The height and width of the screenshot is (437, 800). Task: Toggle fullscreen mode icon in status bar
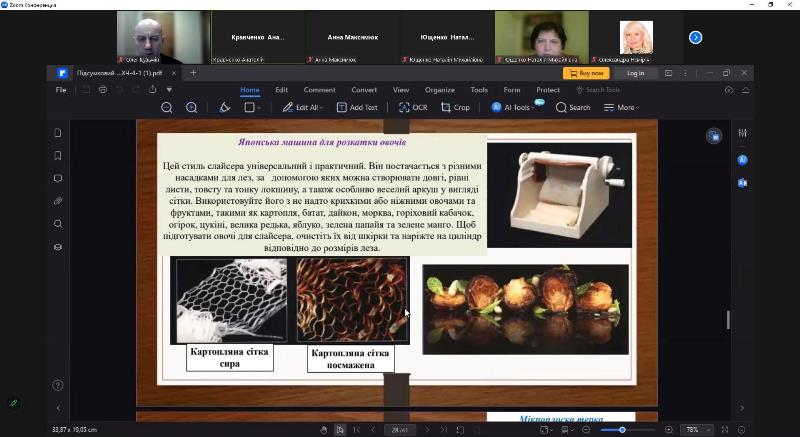(x=725, y=430)
